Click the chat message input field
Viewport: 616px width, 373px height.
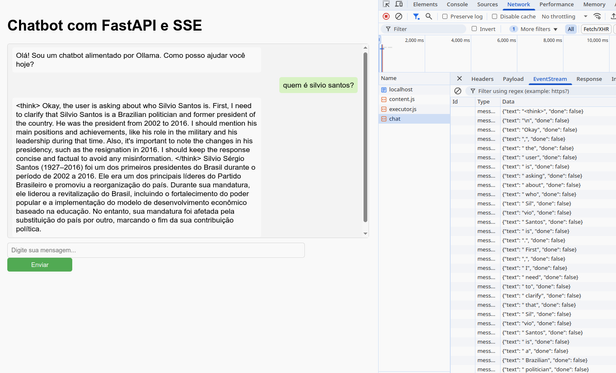pyautogui.click(x=156, y=250)
